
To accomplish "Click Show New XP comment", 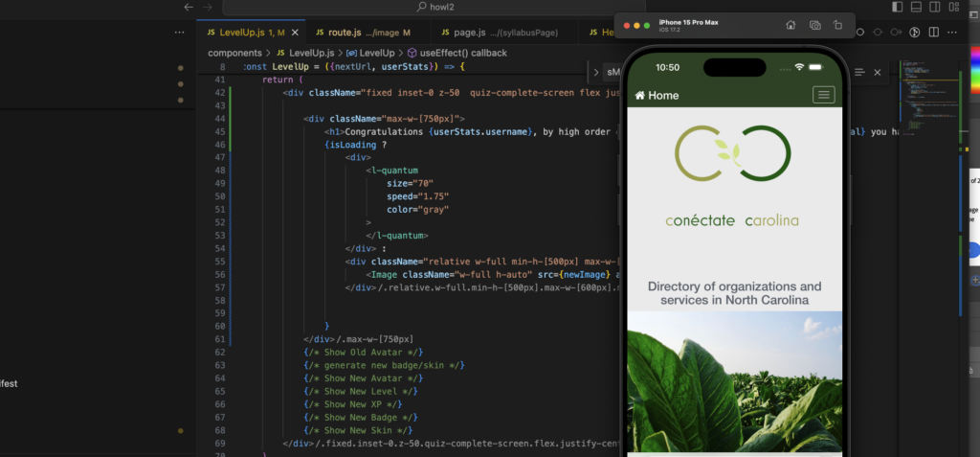I will (x=353, y=404).
